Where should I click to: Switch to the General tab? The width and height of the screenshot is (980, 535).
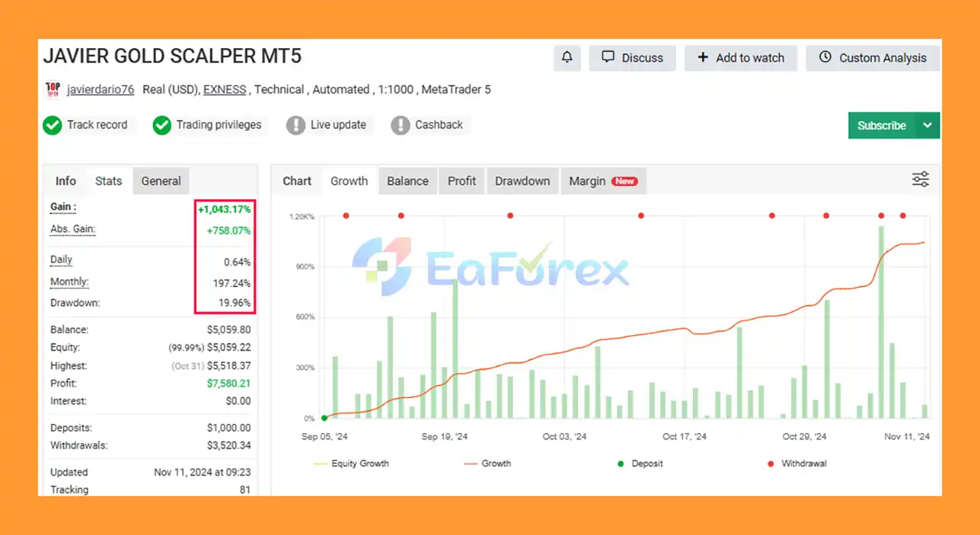[161, 181]
